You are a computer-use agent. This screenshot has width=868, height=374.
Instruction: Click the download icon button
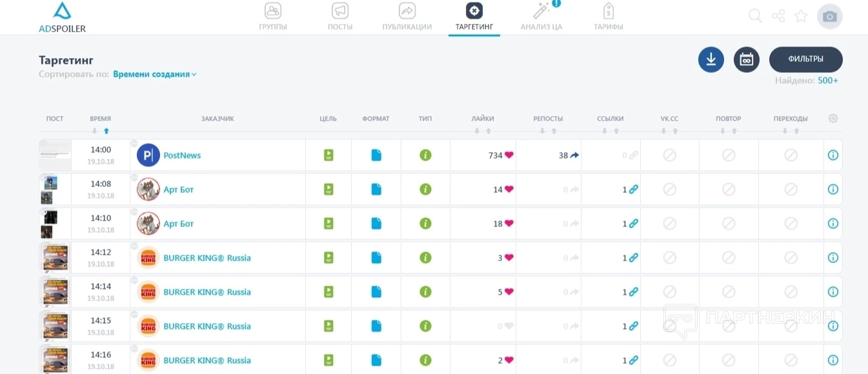click(711, 59)
